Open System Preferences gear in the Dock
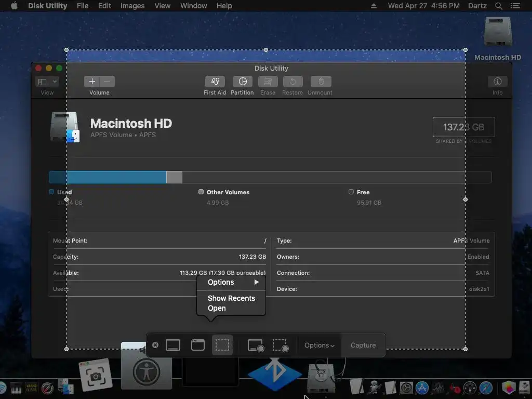This screenshot has height=399, width=532. click(x=406, y=388)
